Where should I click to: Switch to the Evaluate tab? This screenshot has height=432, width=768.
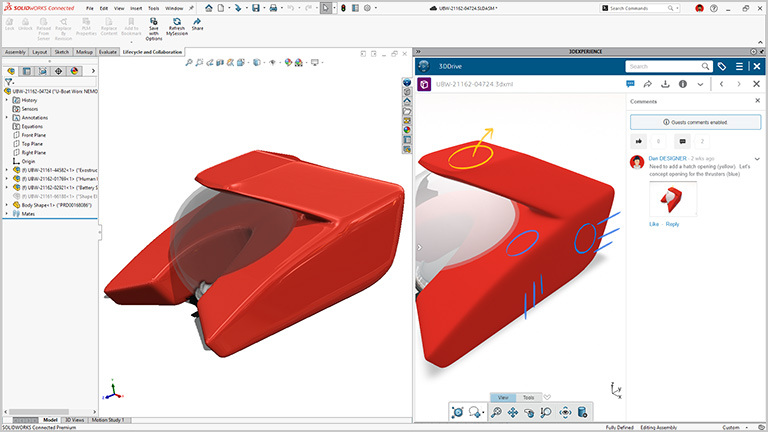(108, 51)
